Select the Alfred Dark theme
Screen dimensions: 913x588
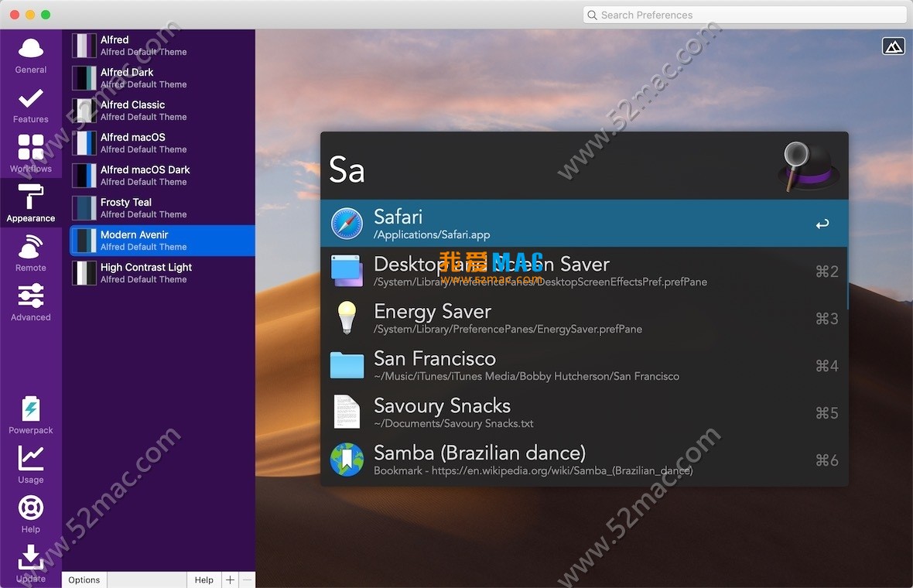(x=162, y=78)
